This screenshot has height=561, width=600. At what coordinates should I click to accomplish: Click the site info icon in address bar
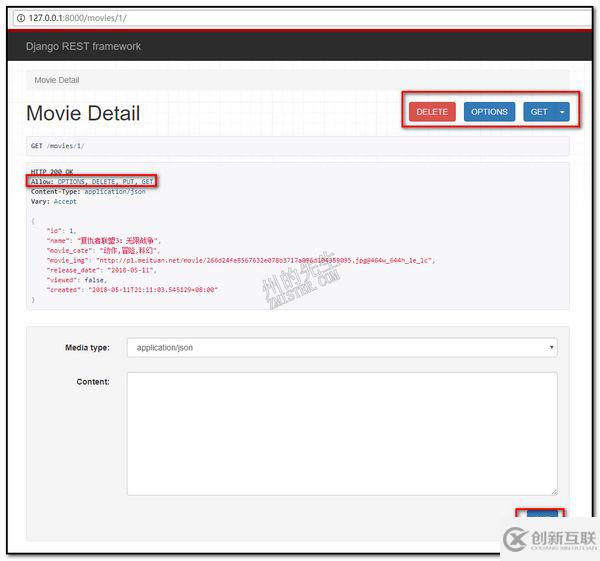[x=21, y=18]
